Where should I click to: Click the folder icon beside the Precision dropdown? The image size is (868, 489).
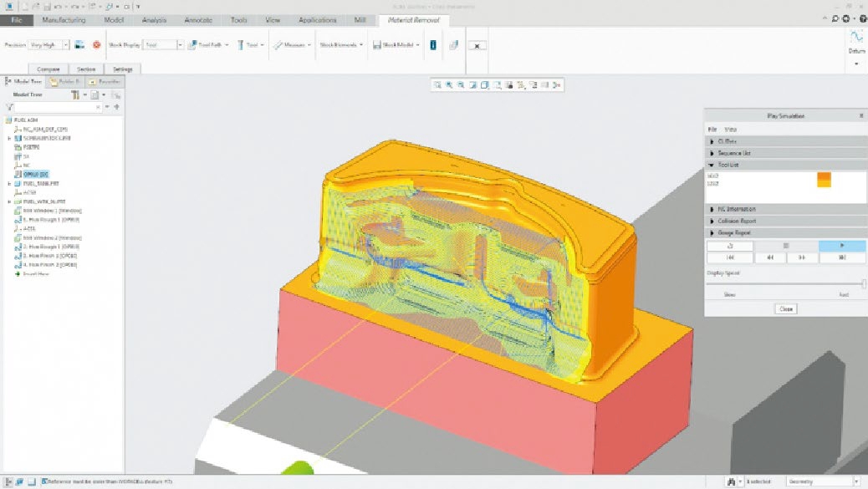pyautogui.click(x=79, y=45)
